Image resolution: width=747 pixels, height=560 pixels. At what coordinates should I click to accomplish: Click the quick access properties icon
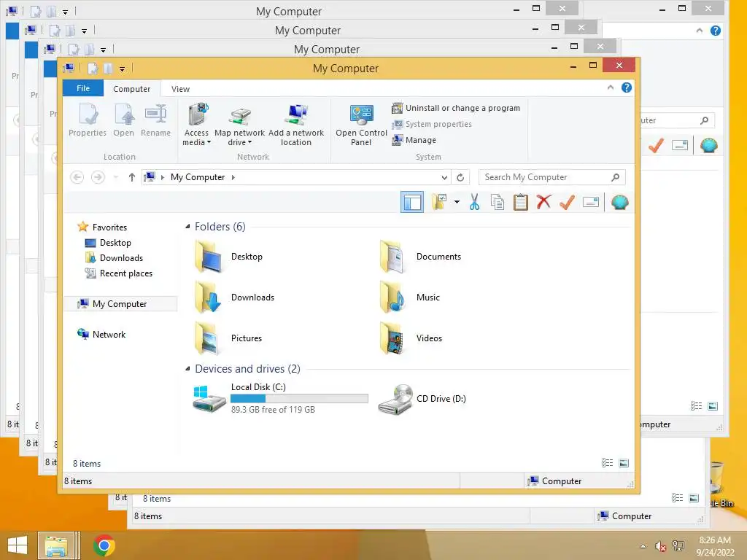93,68
